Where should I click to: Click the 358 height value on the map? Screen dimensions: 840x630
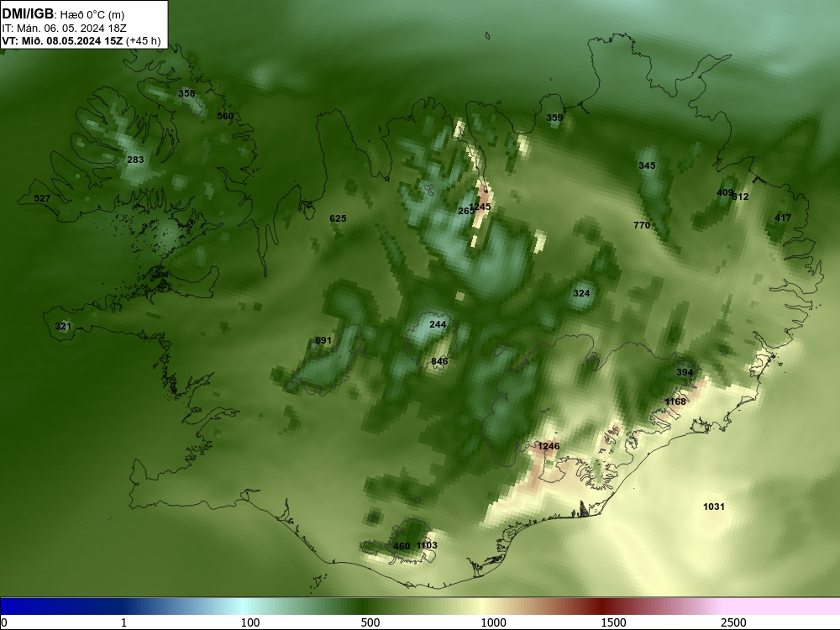pyautogui.click(x=186, y=93)
